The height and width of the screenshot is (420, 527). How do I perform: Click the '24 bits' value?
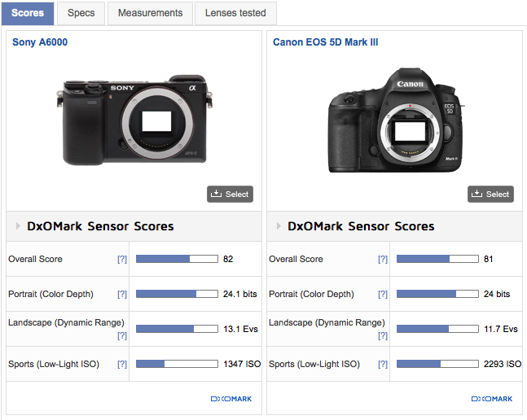click(497, 294)
